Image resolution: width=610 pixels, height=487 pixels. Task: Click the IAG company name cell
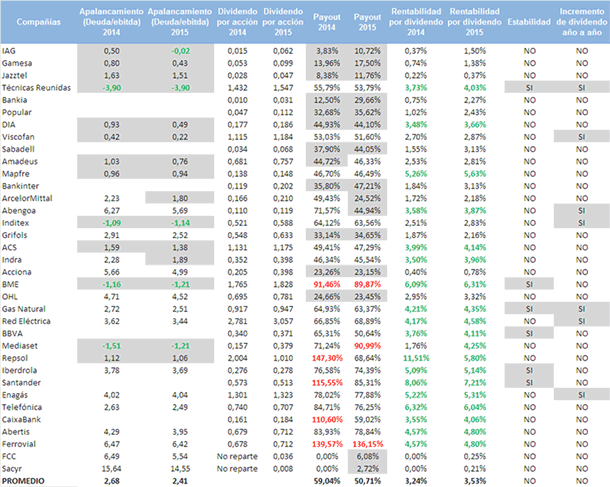pos(9,51)
